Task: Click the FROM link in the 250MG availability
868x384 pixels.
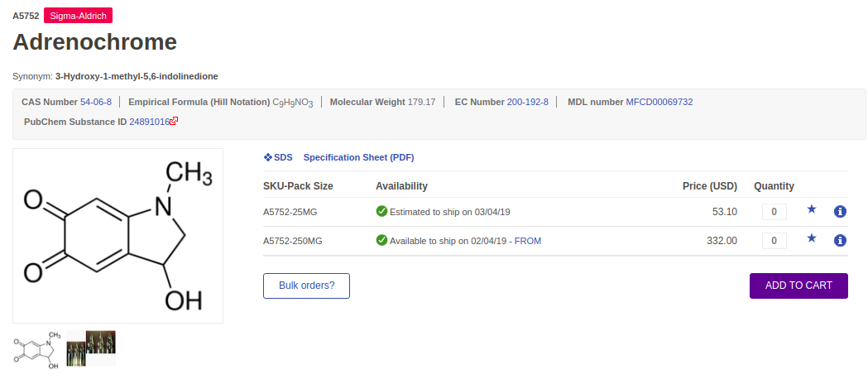Action: point(528,241)
